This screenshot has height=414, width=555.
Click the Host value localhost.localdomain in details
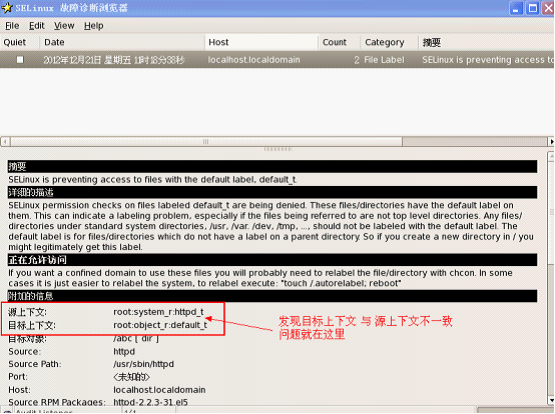[x=159, y=390]
